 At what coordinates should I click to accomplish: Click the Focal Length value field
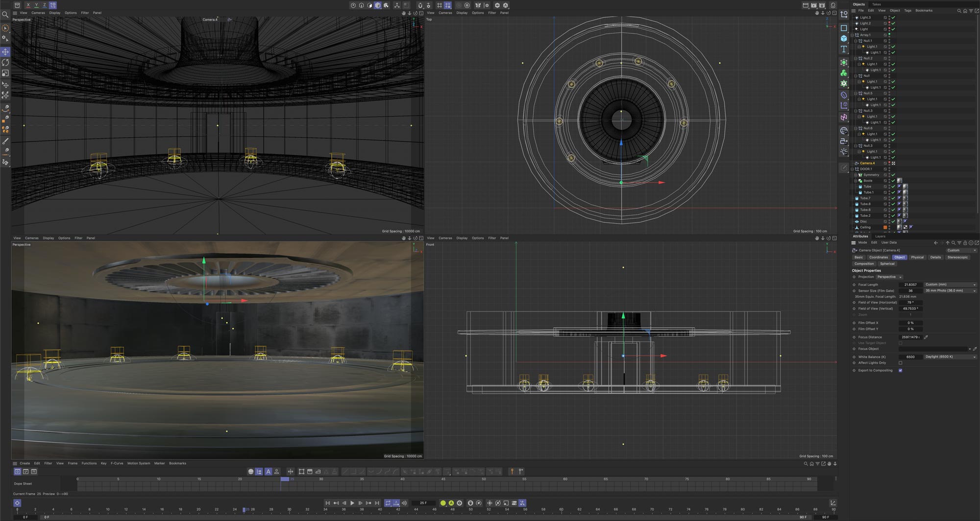(910, 284)
